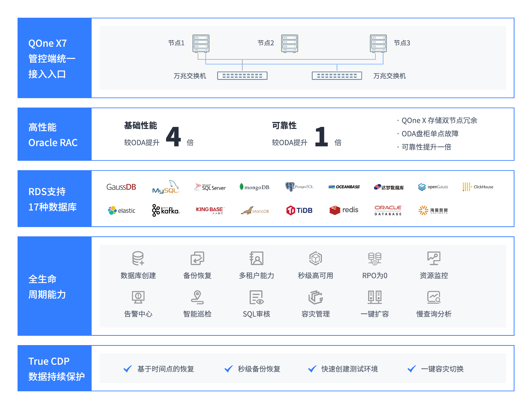Viewport: 532px width, 409px height.
Task: Click the 秒级高可用 label
Action: [x=316, y=276]
